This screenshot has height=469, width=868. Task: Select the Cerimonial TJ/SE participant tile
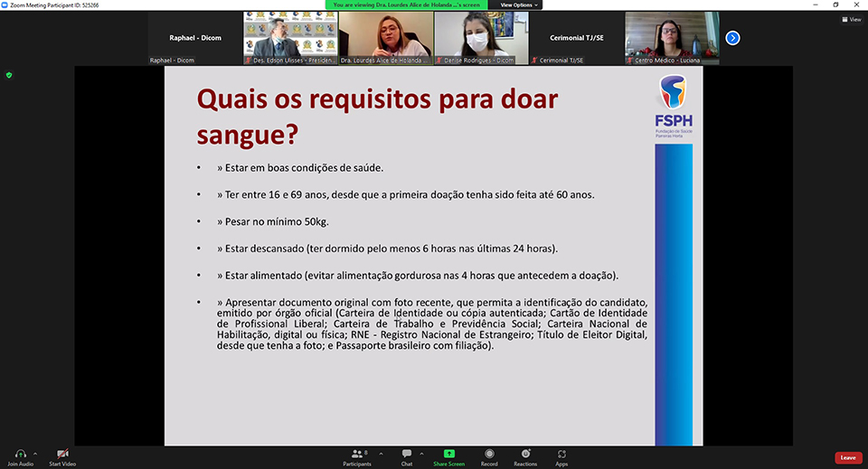click(577, 38)
